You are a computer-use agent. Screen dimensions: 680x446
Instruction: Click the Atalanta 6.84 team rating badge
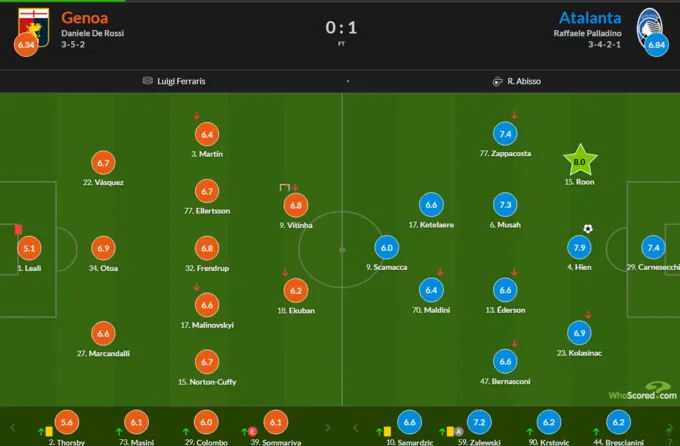[656, 46]
